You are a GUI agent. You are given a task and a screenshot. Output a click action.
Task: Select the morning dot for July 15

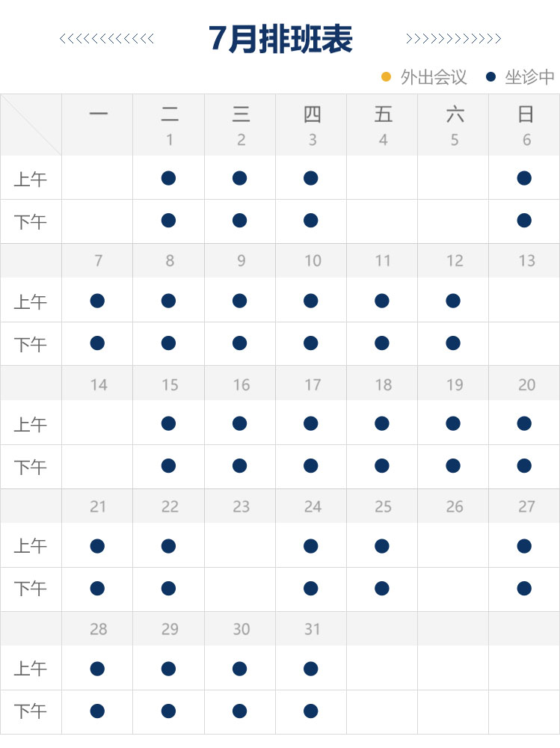pos(168,423)
